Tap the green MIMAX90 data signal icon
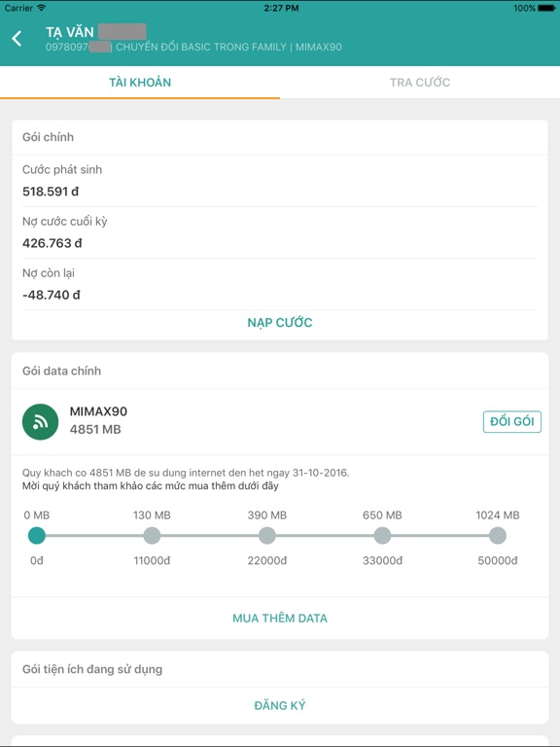This screenshot has height=747, width=560. 41,421
